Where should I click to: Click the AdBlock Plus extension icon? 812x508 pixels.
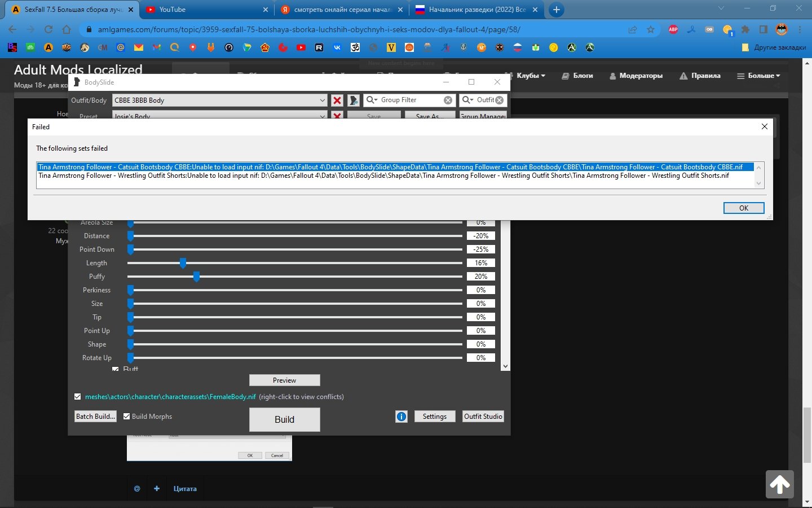click(x=673, y=29)
